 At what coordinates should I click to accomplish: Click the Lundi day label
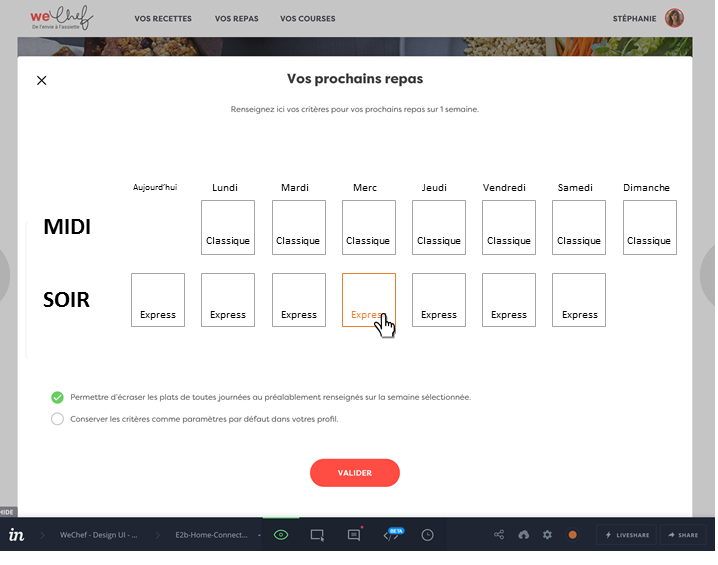pos(225,188)
